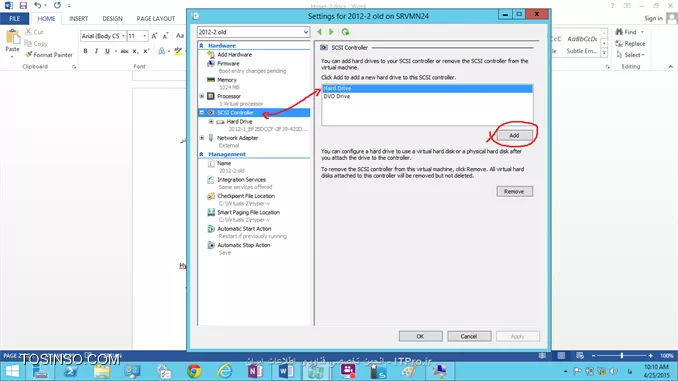Image resolution: width=678 pixels, height=381 pixels.
Task: Open the font name dropdown in Word
Action: (x=123, y=36)
